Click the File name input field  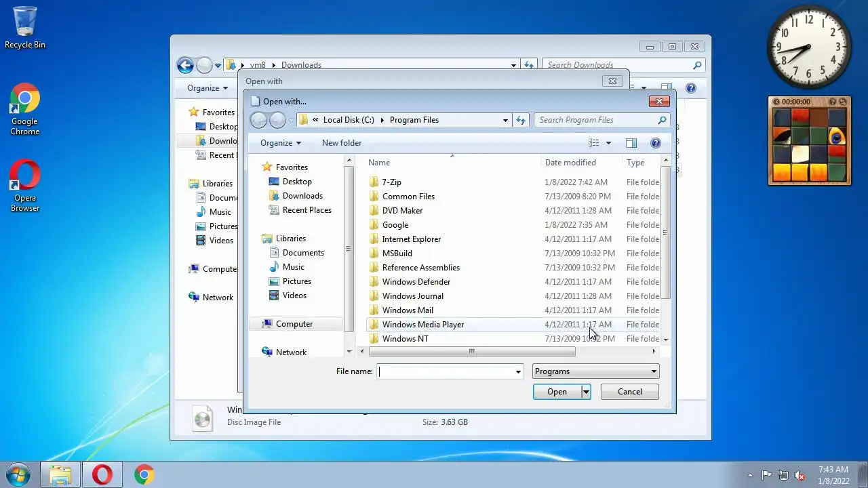click(445, 371)
